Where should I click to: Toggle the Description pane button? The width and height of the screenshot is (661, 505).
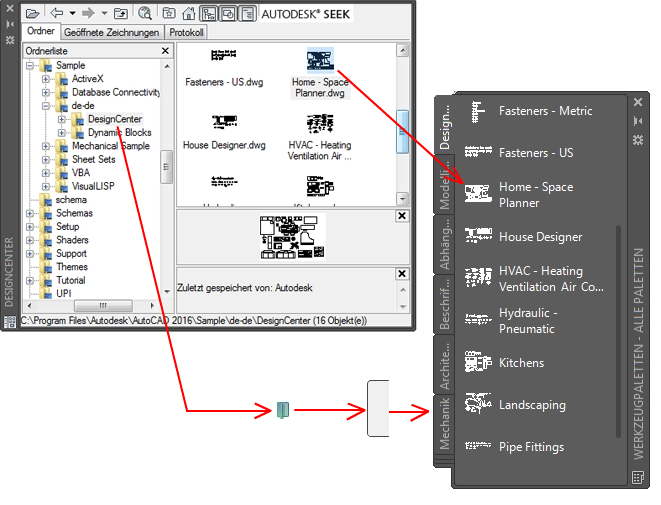[x=247, y=14]
